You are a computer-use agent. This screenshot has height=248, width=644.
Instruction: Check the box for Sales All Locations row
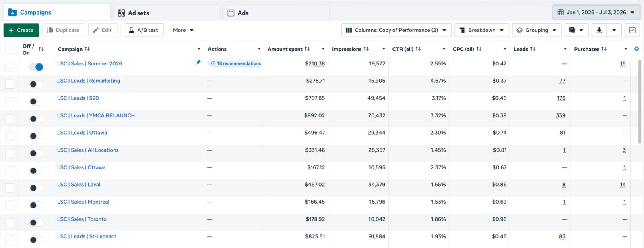9,153
